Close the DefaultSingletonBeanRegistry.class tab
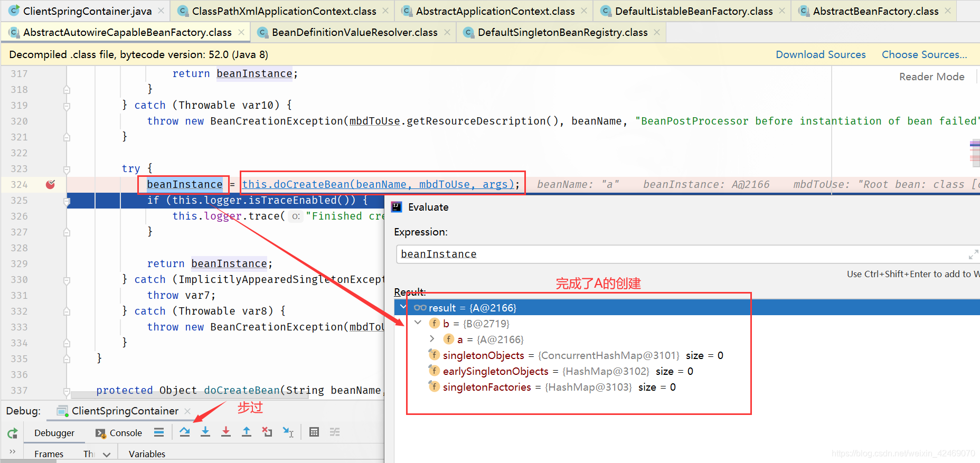This screenshot has width=980, height=463. [657, 32]
